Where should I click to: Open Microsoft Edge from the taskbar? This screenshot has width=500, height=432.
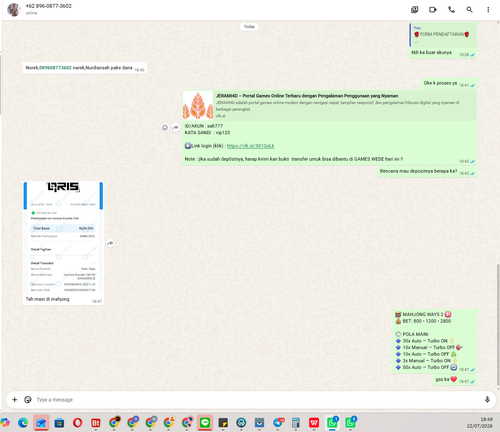(23, 423)
